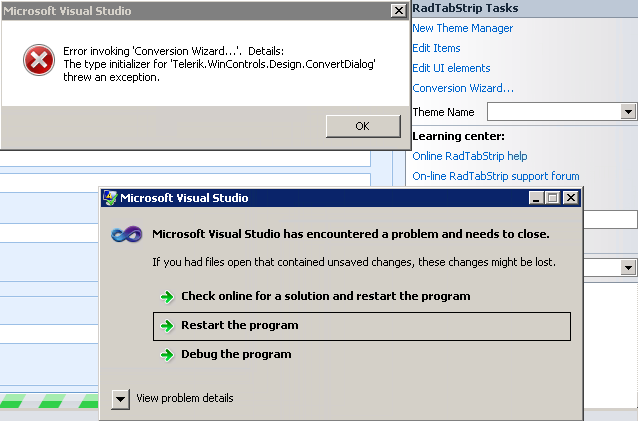Click the red error icon
638x421 pixels.
pos(39,60)
